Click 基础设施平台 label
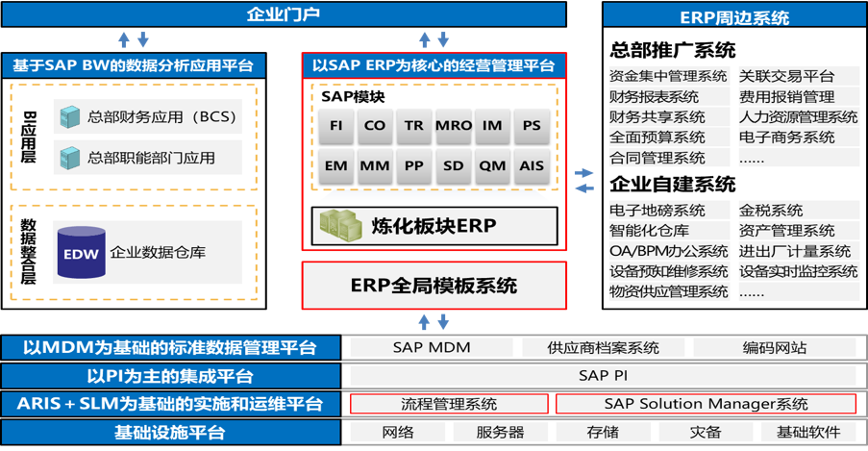 pyautogui.click(x=170, y=432)
